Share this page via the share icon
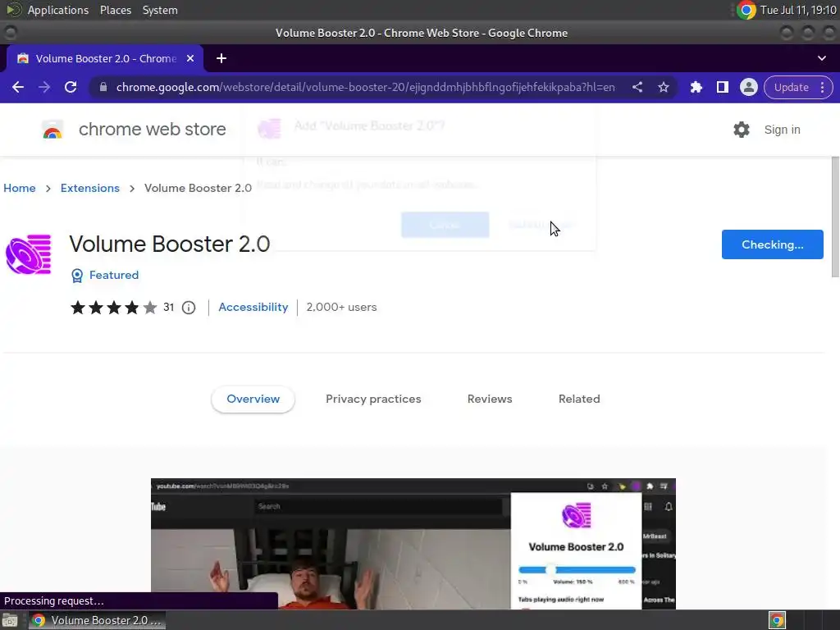 (x=637, y=87)
